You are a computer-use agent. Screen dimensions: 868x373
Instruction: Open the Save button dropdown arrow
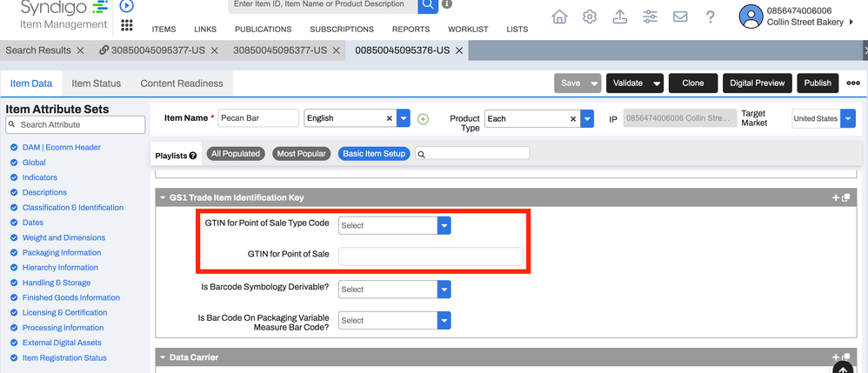(x=594, y=83)
